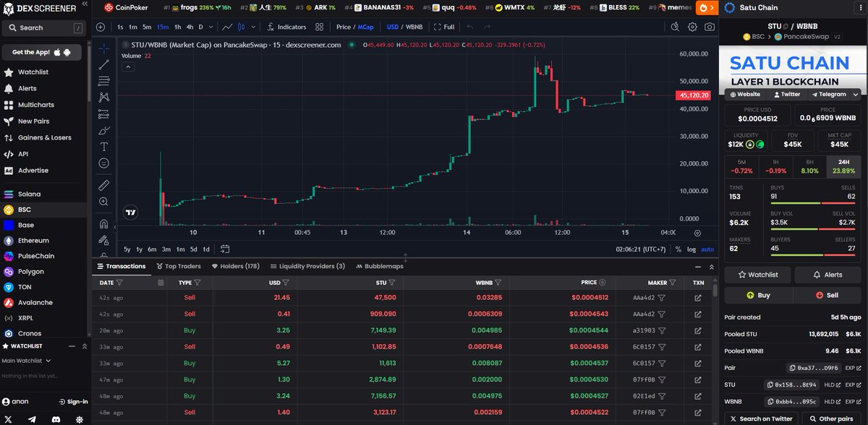Open external transaction link for a31903 row
The image size is (868, 425).
point(698,330)
